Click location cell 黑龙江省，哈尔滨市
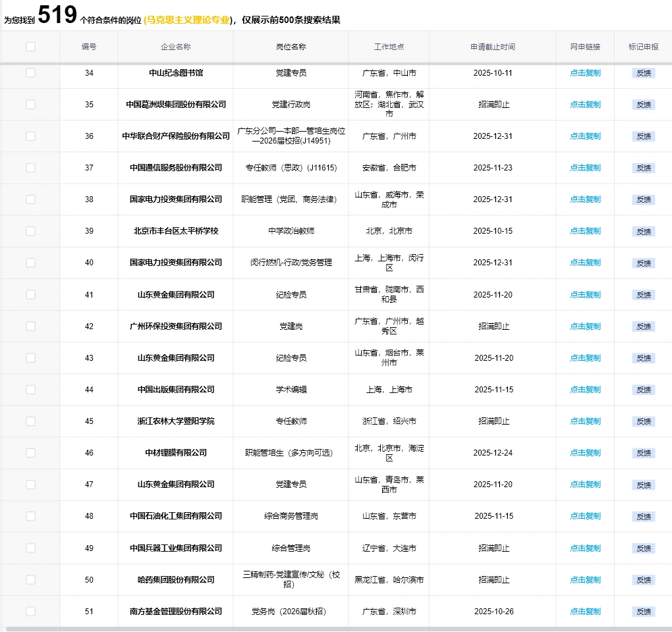Viewport: 672px width, 632px height. point(389,580)
